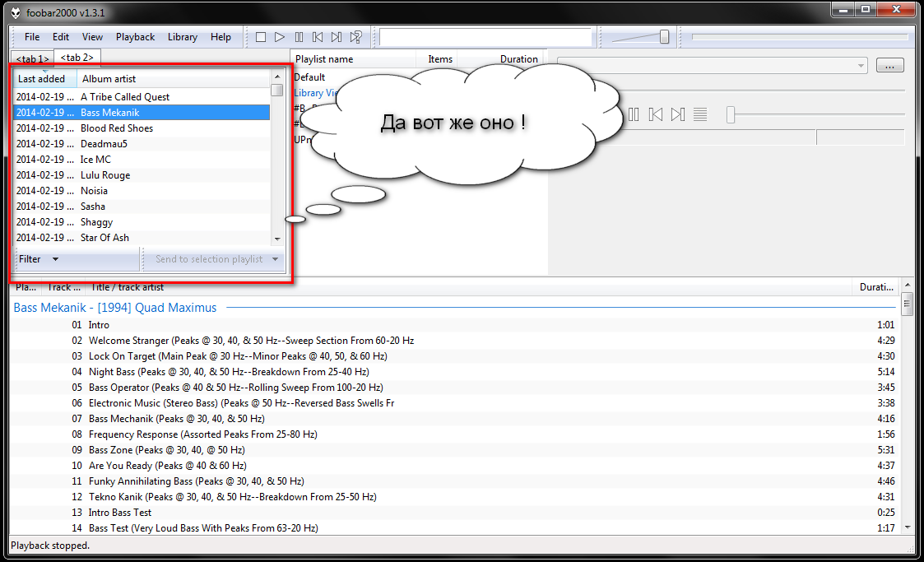Image resolution: width=924 pixels, height=562 pixels.
Task: Select track 07 Bass Mechanik
Action: (453, 419)
